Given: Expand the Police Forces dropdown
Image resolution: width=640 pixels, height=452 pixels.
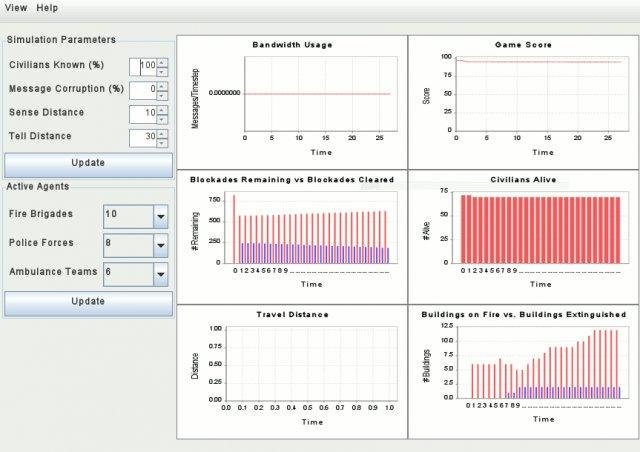Looking at the screenshot, I should tap(160, 245).
